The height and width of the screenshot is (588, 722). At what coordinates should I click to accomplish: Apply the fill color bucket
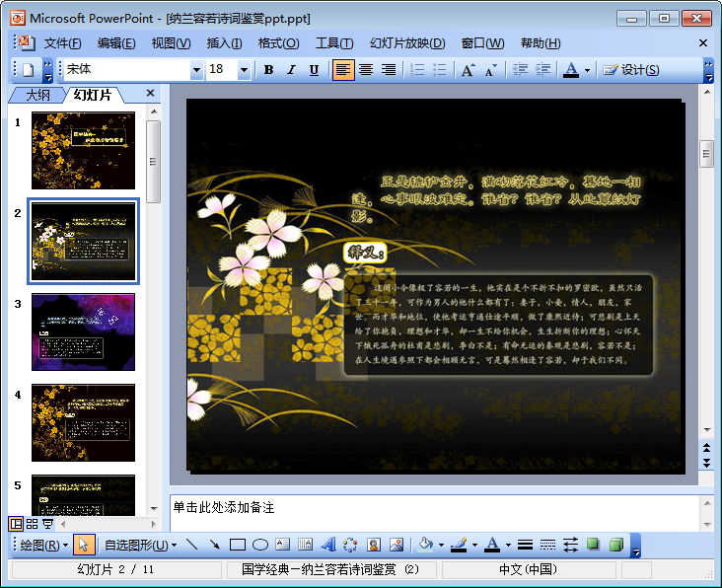point(425,546)
